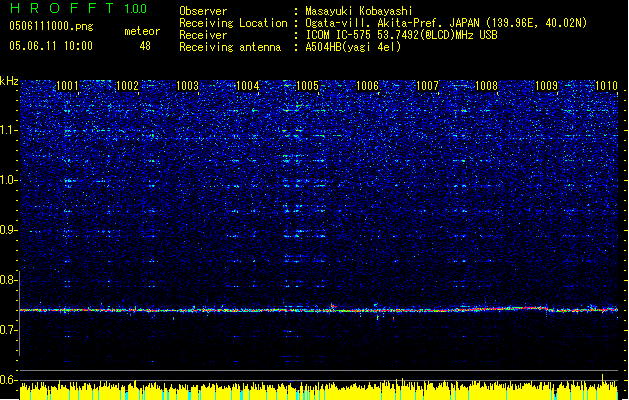The height and width of the screenshot is (400, 629).
Task: Click the date stamp 05.06.11 10:00
Action: point(51,46)
